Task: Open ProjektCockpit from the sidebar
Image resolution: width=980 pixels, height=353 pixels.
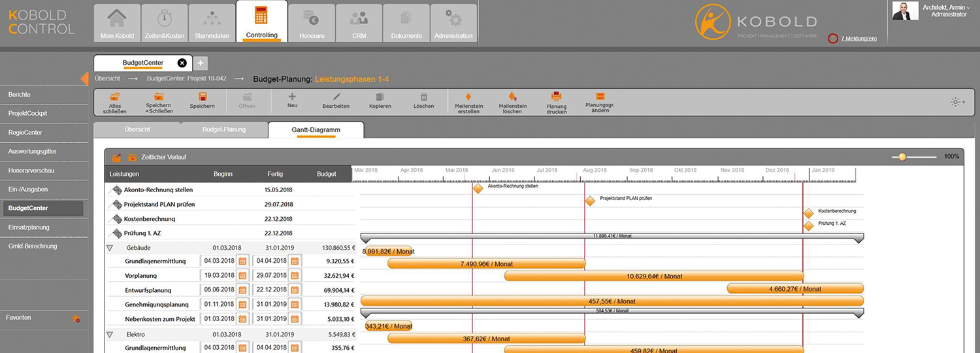Action: click(x=28, y=114)
